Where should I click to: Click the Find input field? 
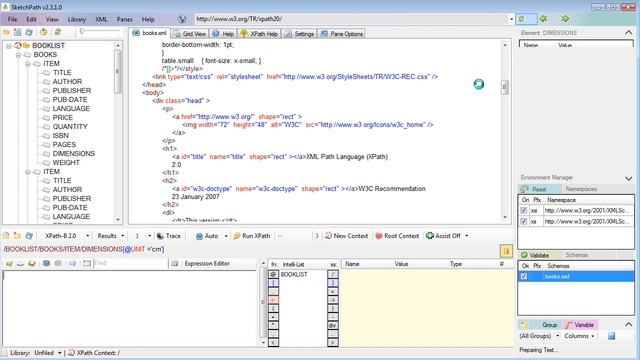131,264
